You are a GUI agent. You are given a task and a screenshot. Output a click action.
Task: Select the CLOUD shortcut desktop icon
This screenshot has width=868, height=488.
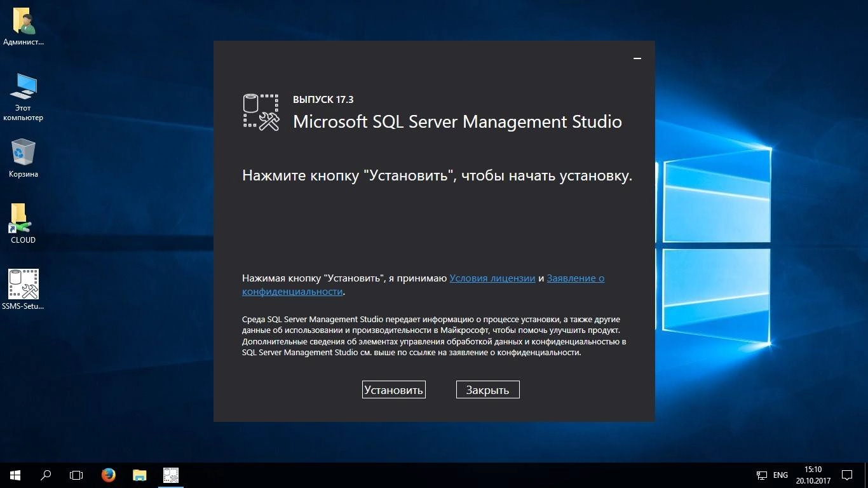point(24,224)
